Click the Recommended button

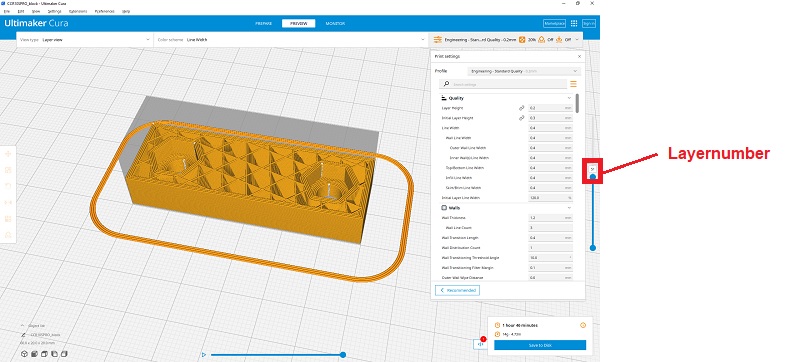[x=458, y=290]
